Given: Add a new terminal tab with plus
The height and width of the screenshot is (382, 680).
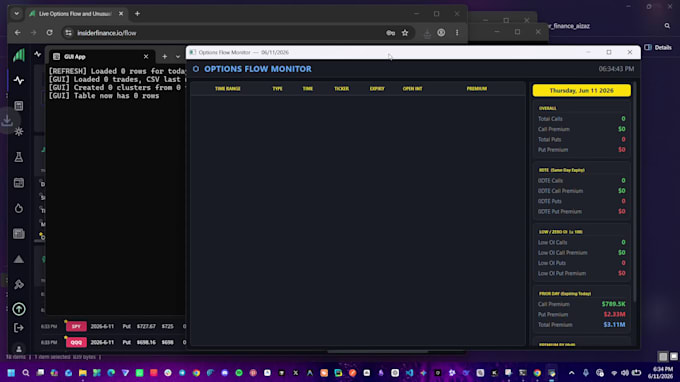Looking at the screenshot, I should click(x=165, y=57).
